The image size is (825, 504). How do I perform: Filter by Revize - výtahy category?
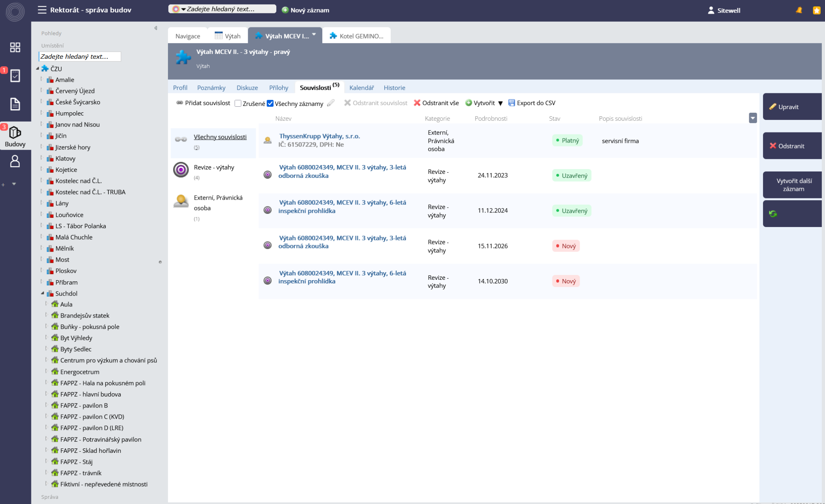pos(214,167)
